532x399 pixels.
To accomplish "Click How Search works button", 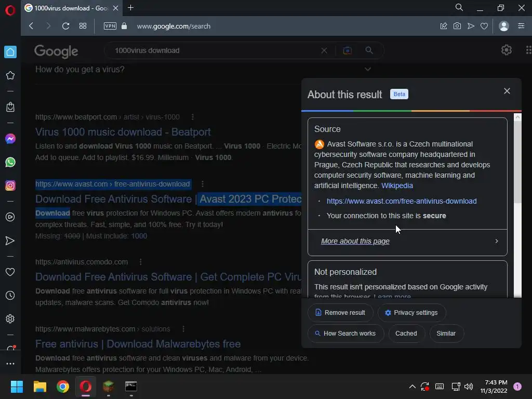I will coord(345,334).
